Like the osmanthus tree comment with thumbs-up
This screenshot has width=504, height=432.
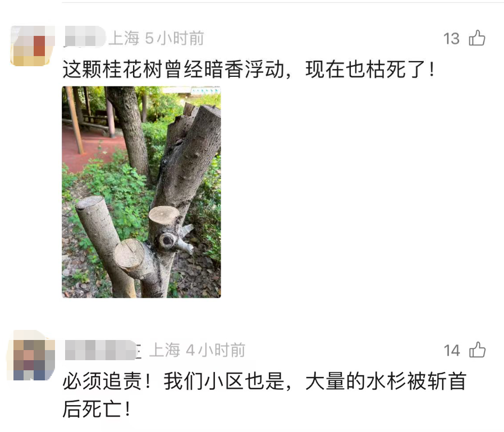click(477, 38)
